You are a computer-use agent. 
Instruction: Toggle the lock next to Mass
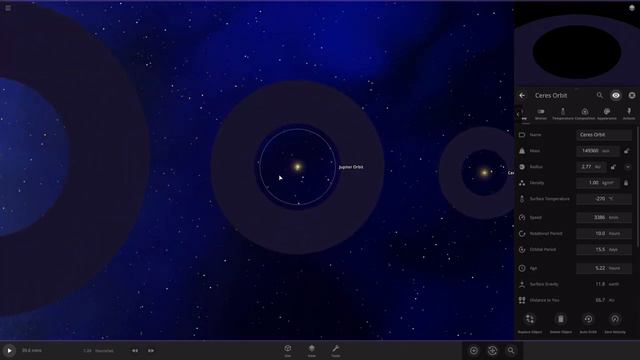tap(627, 151)
